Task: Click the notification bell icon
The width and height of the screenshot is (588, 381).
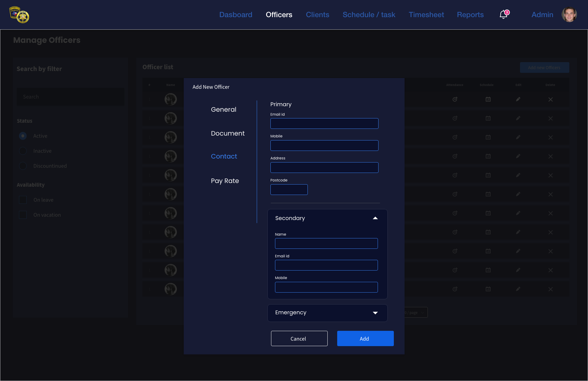Action: tap(503, 14)
